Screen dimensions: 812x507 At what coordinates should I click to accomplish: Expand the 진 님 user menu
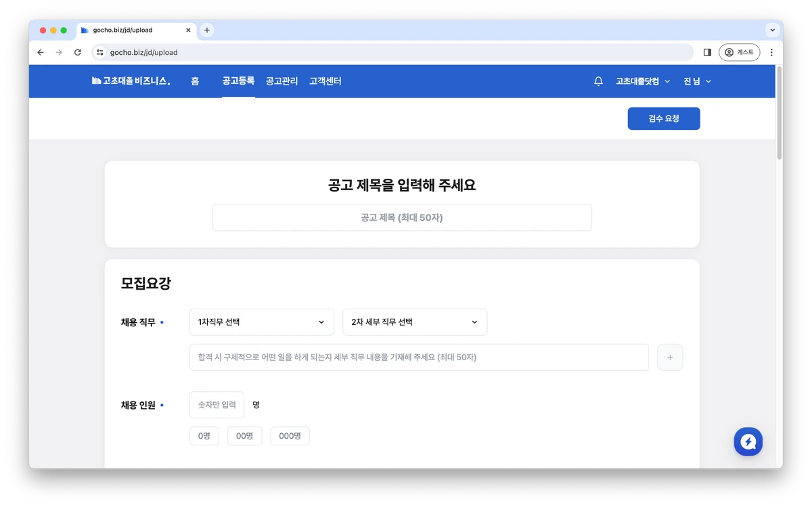click(698, 81)
